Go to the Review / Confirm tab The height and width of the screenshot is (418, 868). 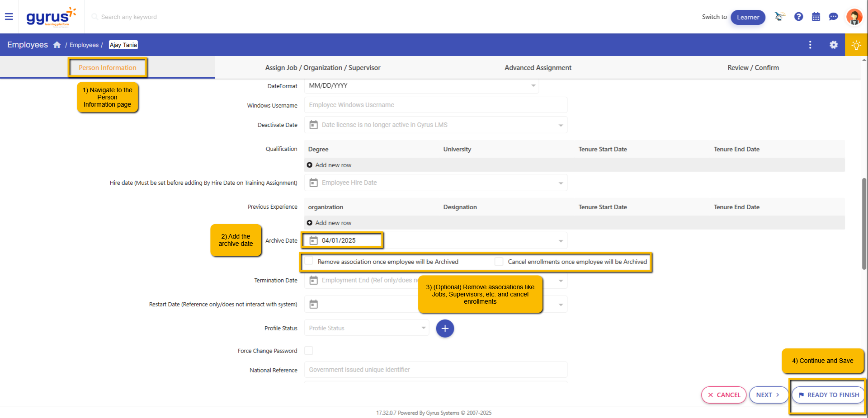point(753,68)
